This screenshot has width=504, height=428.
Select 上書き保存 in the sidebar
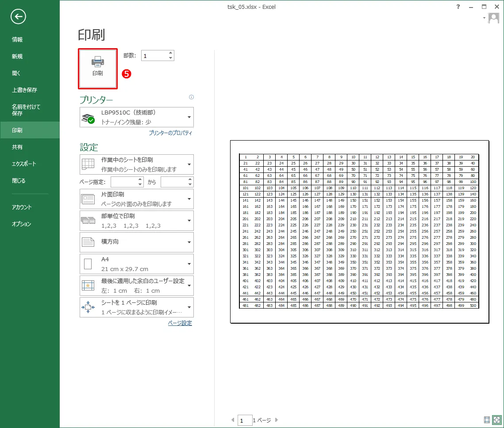click(x=30, y=90)
